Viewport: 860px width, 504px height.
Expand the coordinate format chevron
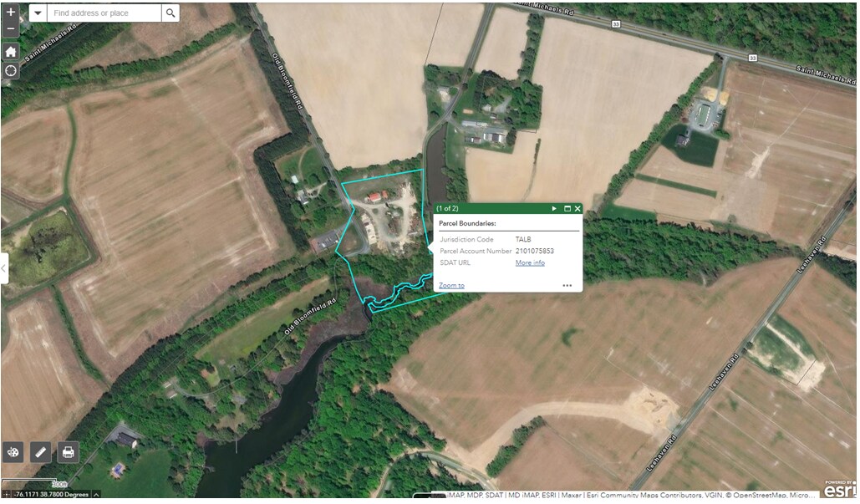96,494
